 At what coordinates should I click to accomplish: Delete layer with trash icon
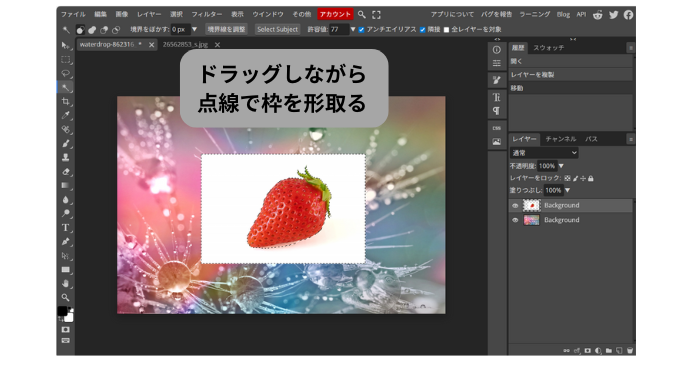630,351
